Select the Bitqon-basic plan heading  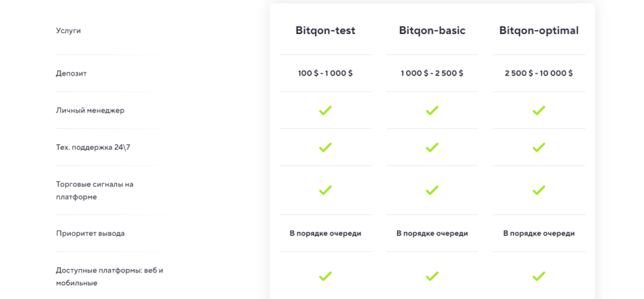tap(432, 30)
